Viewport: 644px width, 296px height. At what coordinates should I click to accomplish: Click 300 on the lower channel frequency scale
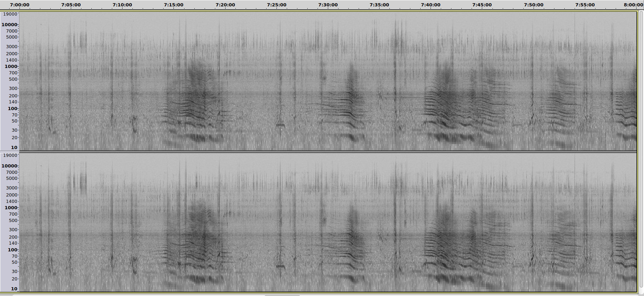tap(13, 230)
